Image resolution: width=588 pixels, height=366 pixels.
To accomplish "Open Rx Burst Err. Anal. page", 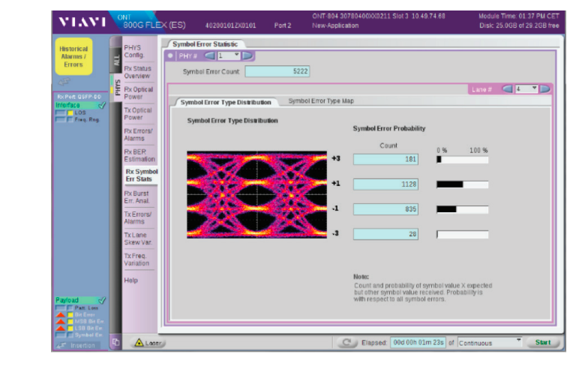I will 136,197.
